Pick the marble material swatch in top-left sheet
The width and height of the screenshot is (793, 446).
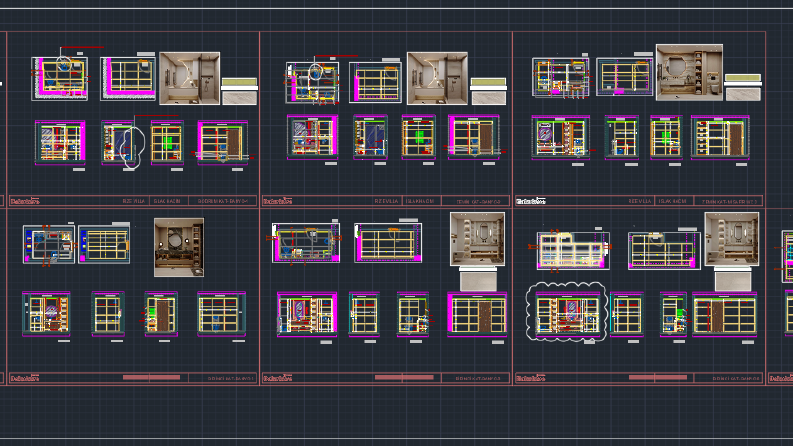(x=240, y=98)
